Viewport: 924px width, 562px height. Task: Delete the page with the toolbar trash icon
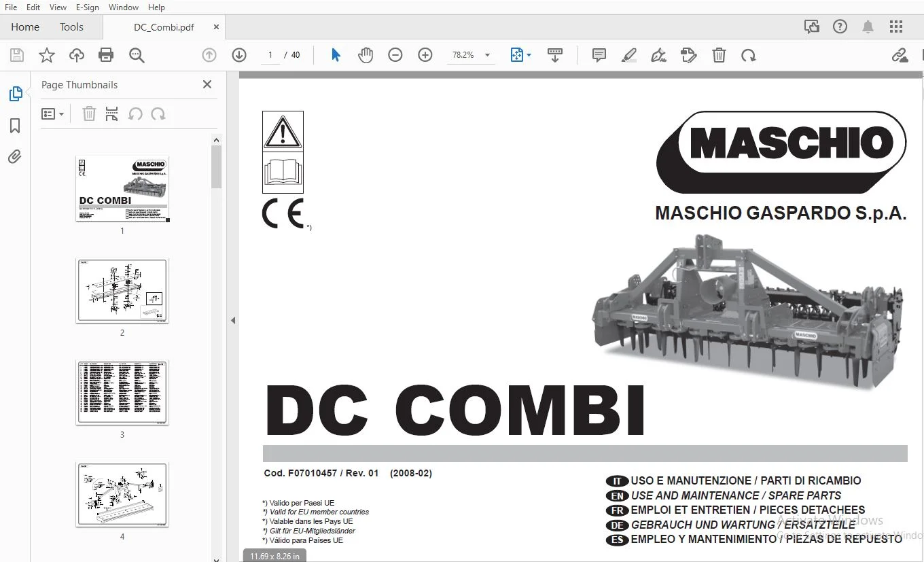719,55
